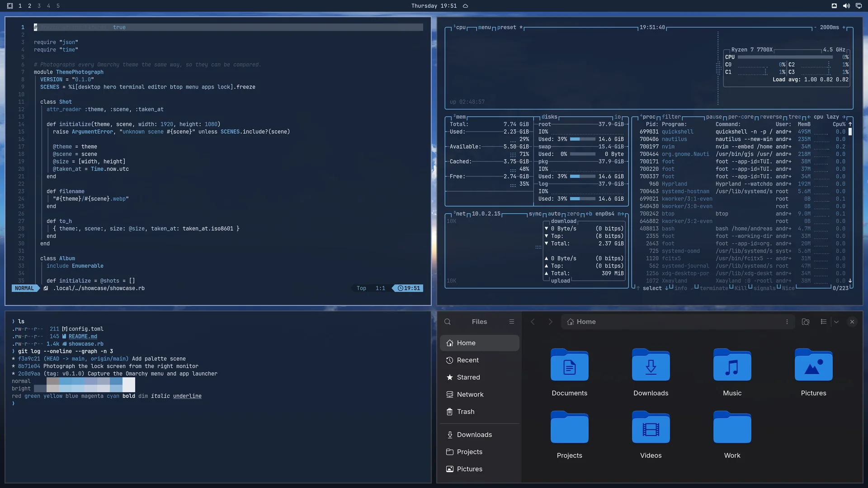Open Projects bookmark in Files sidebar
This screenshot has width=868, height=488.
[x=480, y=452]
